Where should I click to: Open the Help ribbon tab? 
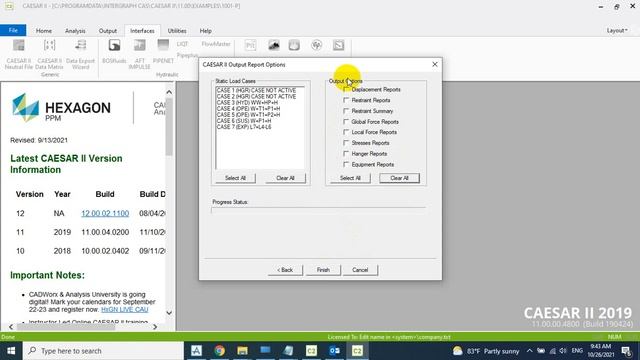click(206, 31)
